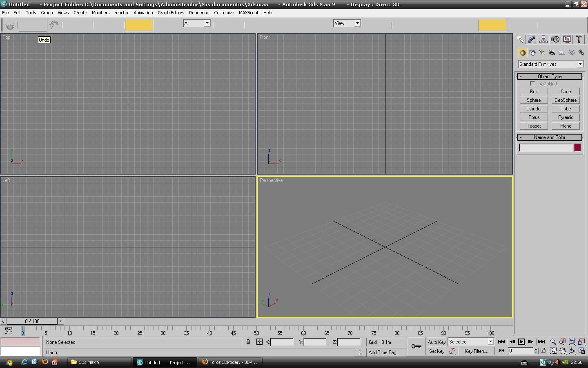Open the Create command panel tab
The width and height of the screenshot is (588, 368).
[520, 39]
